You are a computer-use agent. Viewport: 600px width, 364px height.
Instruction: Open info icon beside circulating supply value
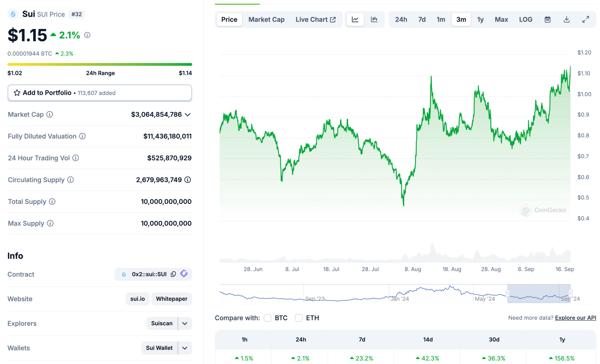pyautogui.click(x=188, y=180)
